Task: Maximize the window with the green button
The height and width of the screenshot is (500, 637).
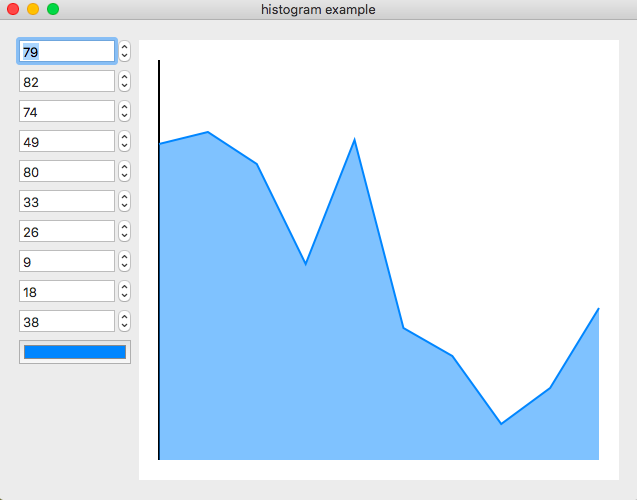Action: click(53, 9)
